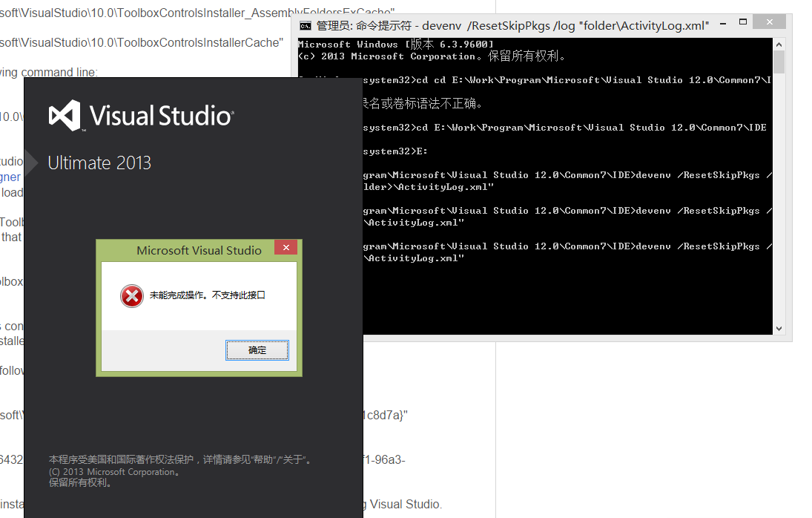Click the error message 未能完成操作。不支持此接口
This screenshot has width=812, height=518.
pos(207,295)
